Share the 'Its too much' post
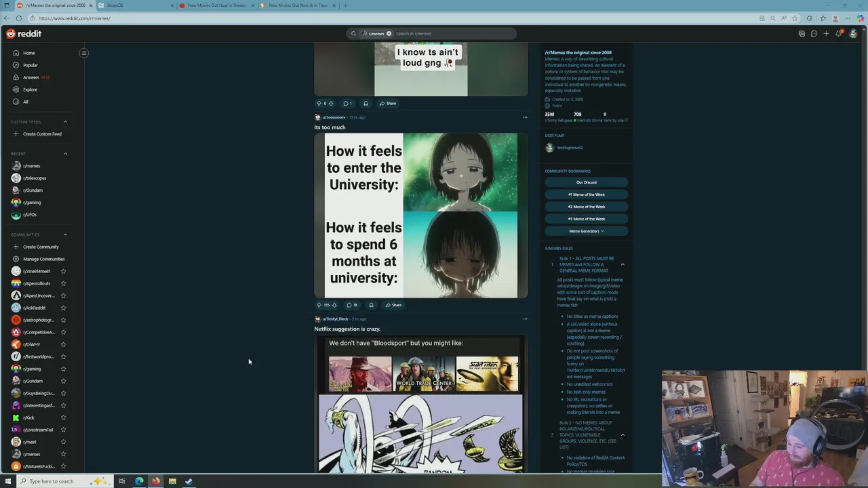Screen dimensions: 868x488 coord(393,305)
